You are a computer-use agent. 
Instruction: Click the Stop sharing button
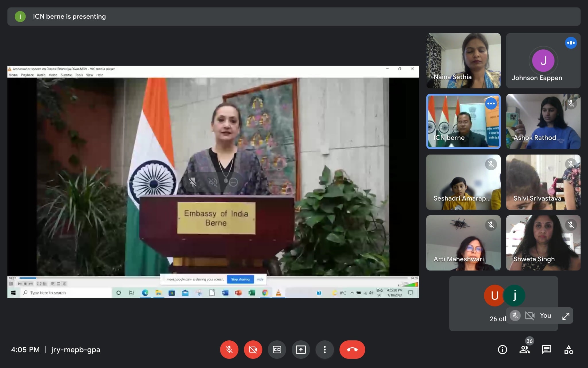coord(240,279)
